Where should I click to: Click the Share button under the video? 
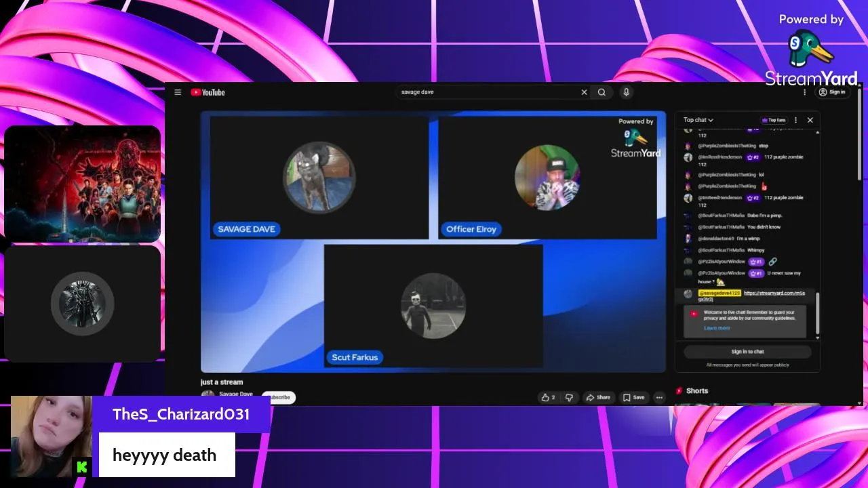click(598, 397)
